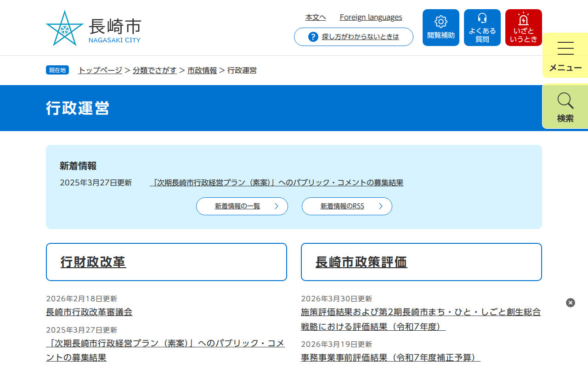Open the Foreign languages link
588x368 pixels.
click(x=371, y=17)
